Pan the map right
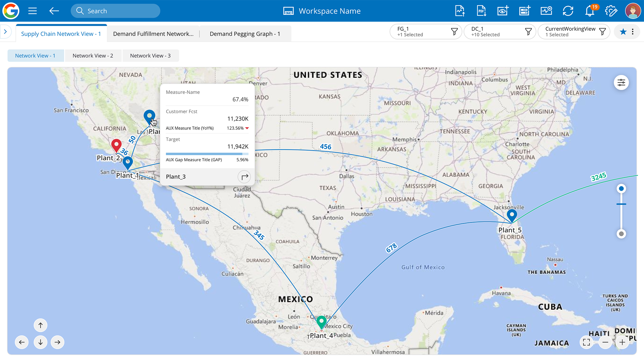Screen dimensions: 644x362 (x=58, y=342)
